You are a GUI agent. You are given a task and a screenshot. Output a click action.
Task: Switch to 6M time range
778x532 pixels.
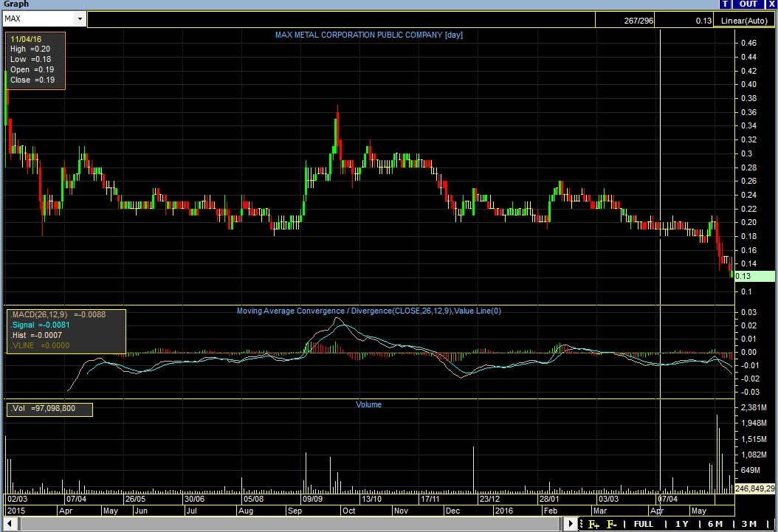pyautogui.click(x=715, y=525)
